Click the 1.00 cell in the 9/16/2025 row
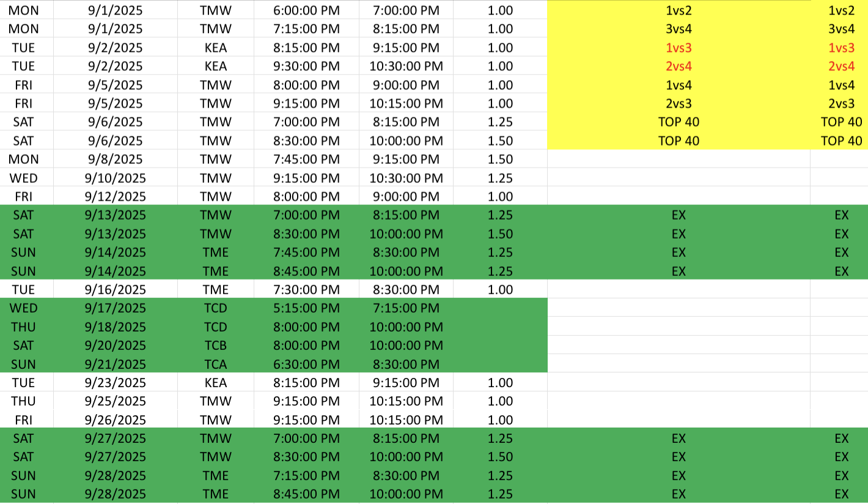868x504 pixels. point(501,289)
